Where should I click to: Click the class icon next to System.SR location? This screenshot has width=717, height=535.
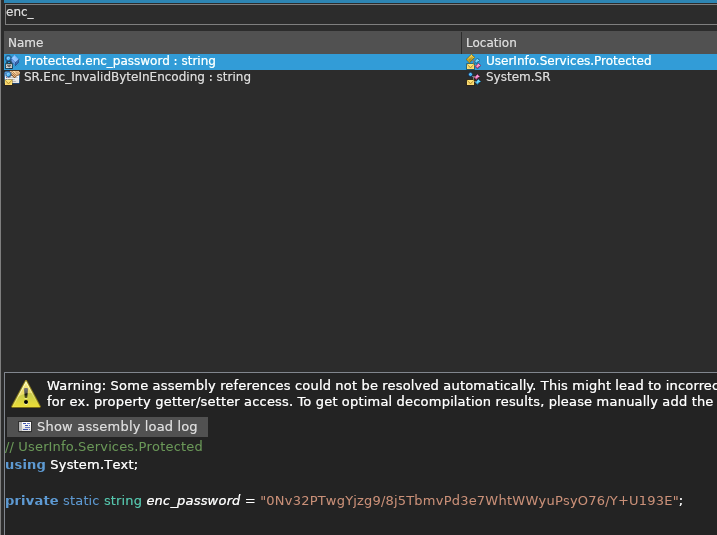473,78
